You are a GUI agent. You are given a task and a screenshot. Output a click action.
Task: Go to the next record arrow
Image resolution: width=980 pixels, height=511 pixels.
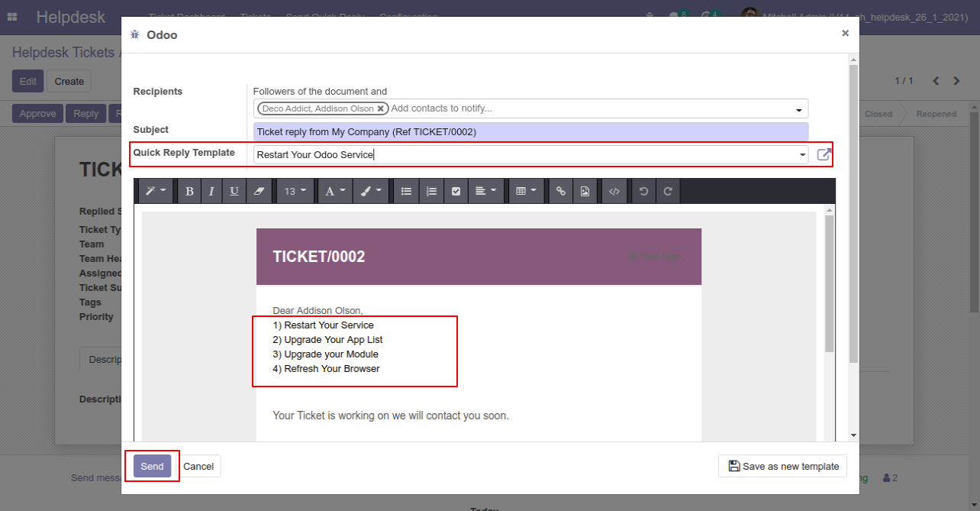coord(957,81)
